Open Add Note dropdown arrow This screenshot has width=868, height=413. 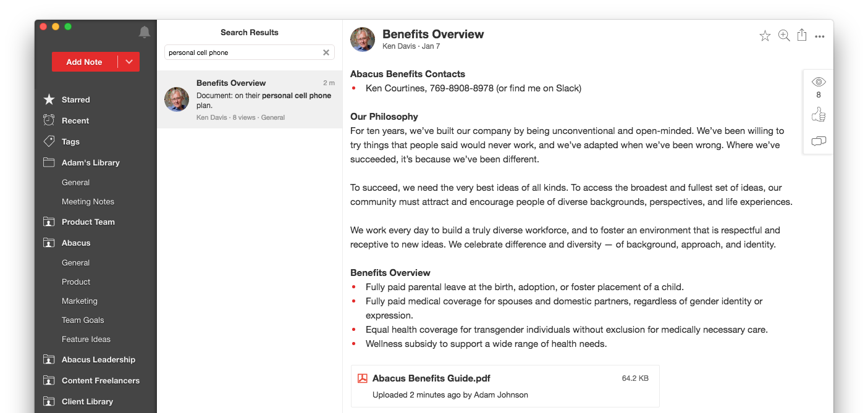pyautogui.click(x=129, y=62)
